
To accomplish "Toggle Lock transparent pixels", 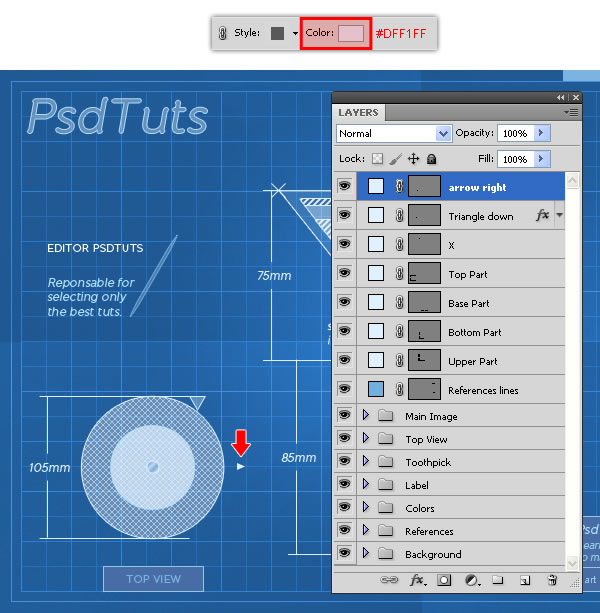I will (377, 159).
